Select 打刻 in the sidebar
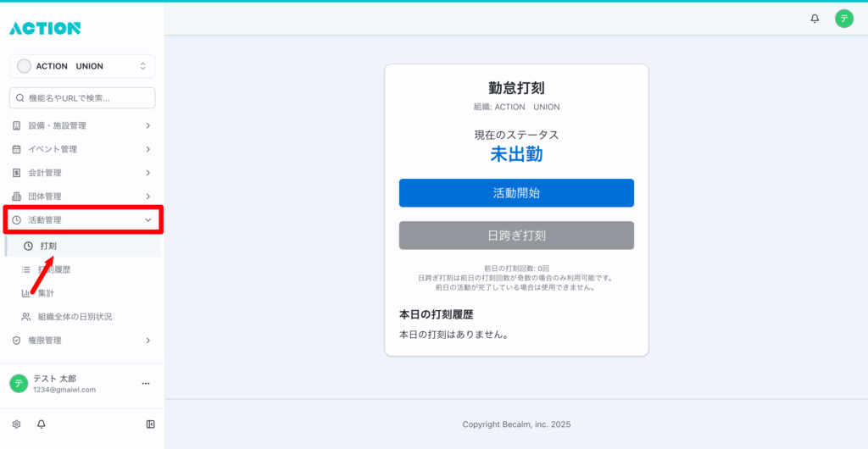868x449 pixels. [48, 246]
